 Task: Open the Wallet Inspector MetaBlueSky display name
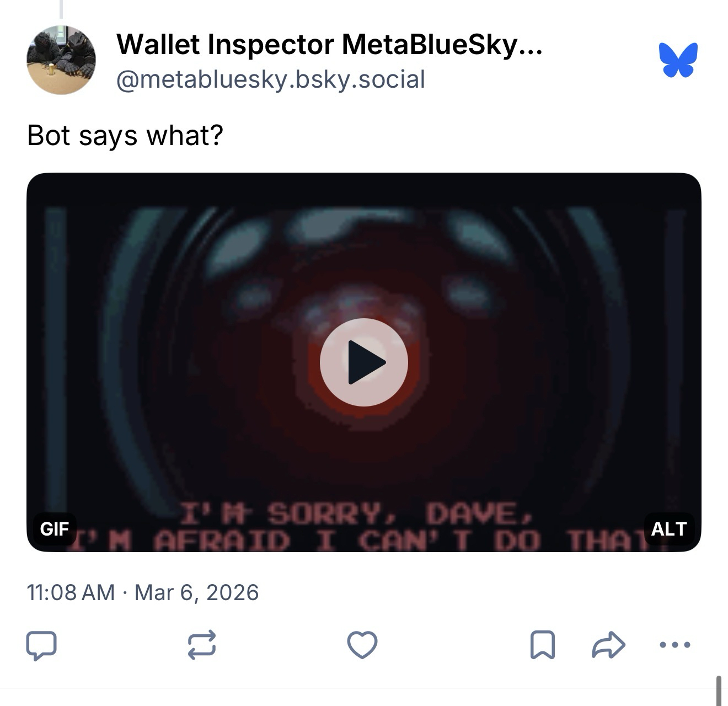tap(329, 45)
